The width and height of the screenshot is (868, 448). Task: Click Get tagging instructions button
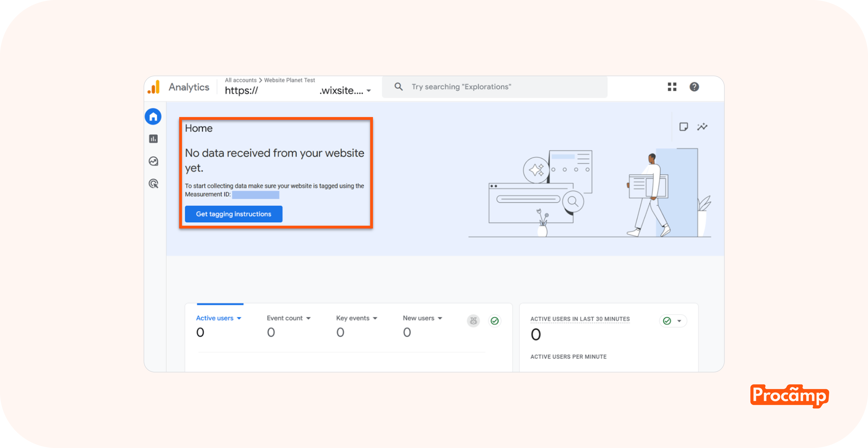[x=234, y=214]
